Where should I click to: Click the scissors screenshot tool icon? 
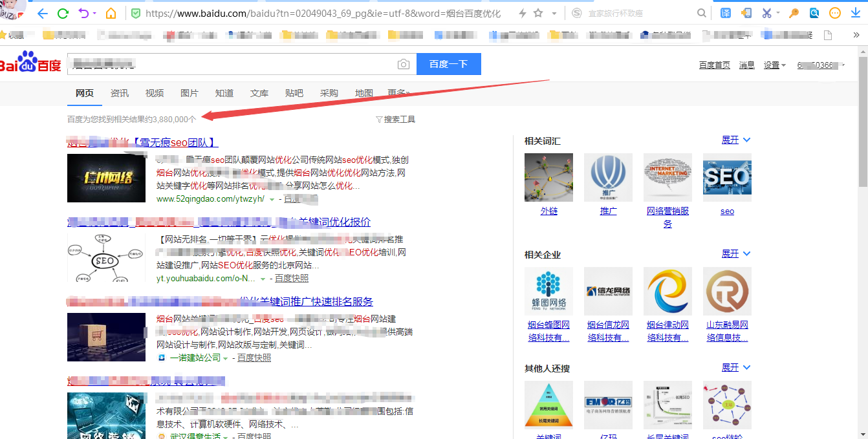[767, 13]
